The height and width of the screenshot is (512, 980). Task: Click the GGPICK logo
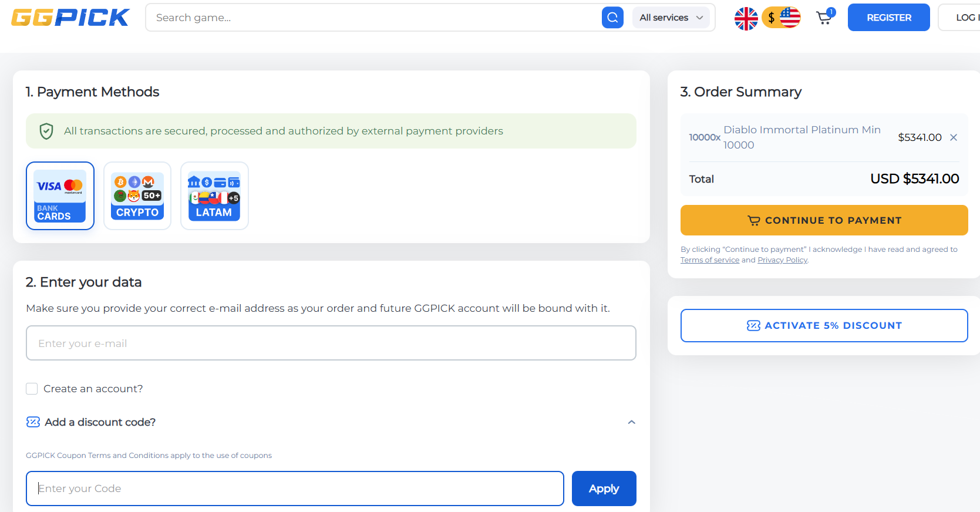(x=70, y=18)
